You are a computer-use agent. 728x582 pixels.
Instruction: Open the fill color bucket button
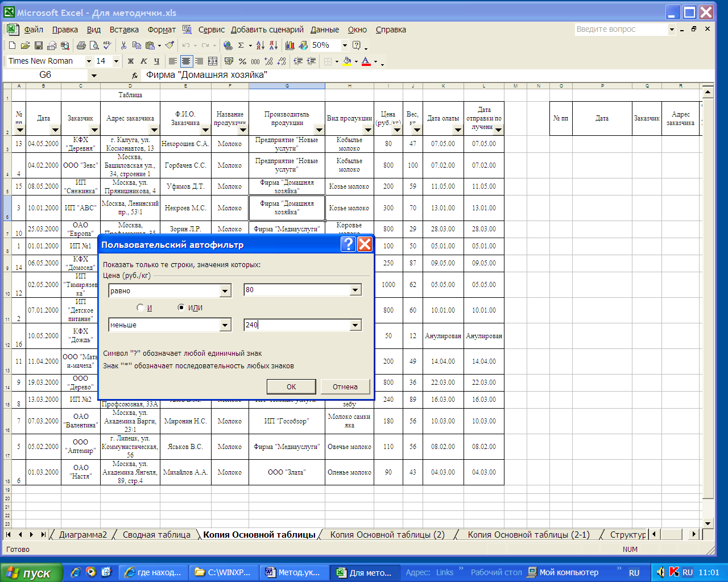[x=346, y=61]
